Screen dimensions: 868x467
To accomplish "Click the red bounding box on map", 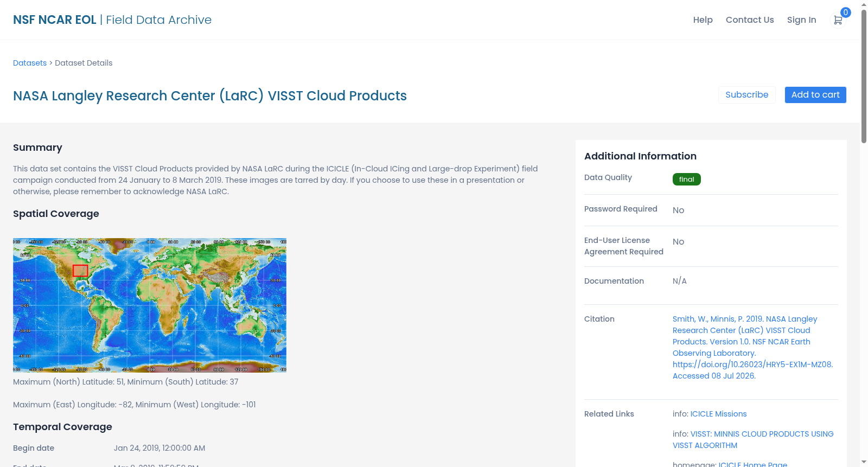I will click(x=80, y=271).
